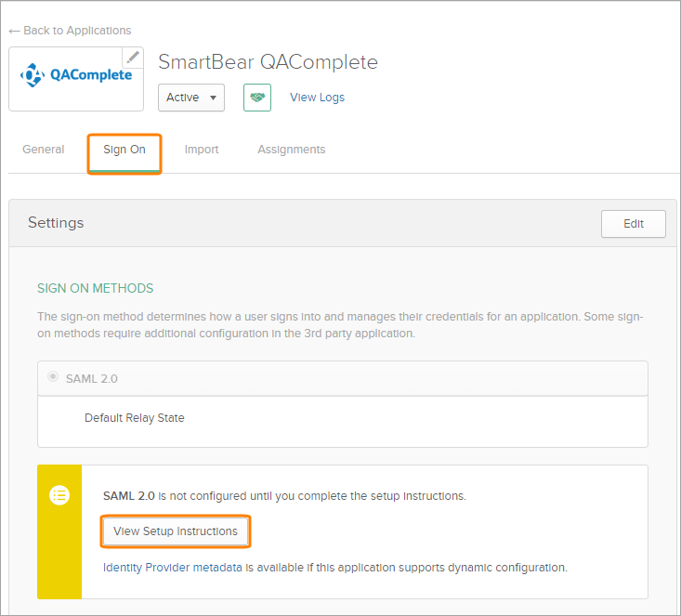Select the SAML 2.0 radio button
Screen dimensions: 681x616
[x=53, y=378]
